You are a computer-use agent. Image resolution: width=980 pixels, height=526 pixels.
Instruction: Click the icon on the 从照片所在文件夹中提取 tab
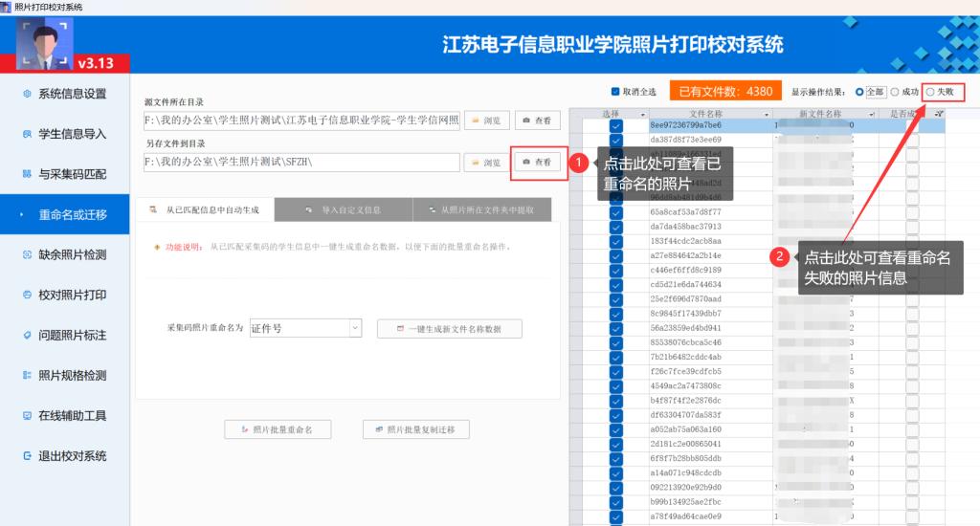[432, 209]
